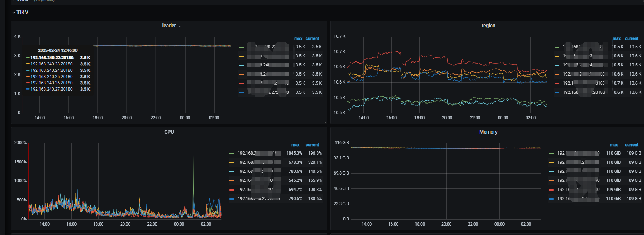The width and height of the screenshot is (644, 235).
Task: Click green series color icon in CPU legend
Action: (232, 154)
